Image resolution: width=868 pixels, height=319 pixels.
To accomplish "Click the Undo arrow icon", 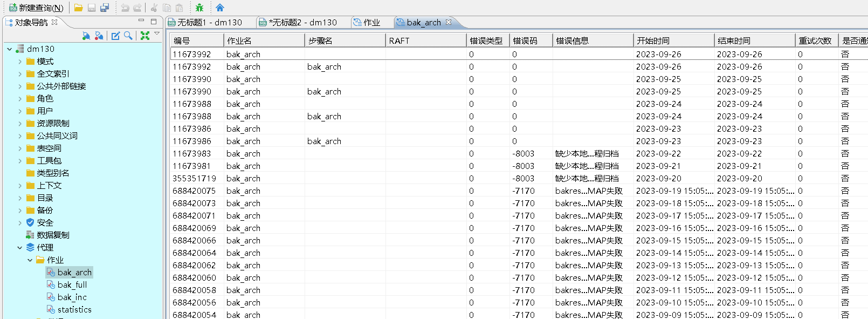I will tap(125, 8).
